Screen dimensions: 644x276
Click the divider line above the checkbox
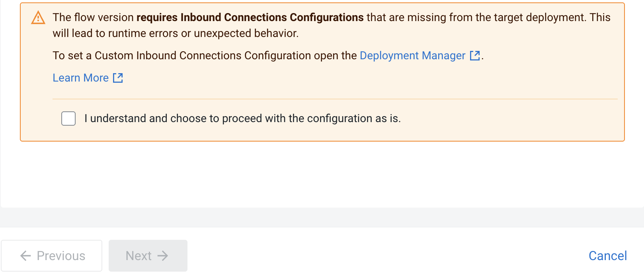335,99
